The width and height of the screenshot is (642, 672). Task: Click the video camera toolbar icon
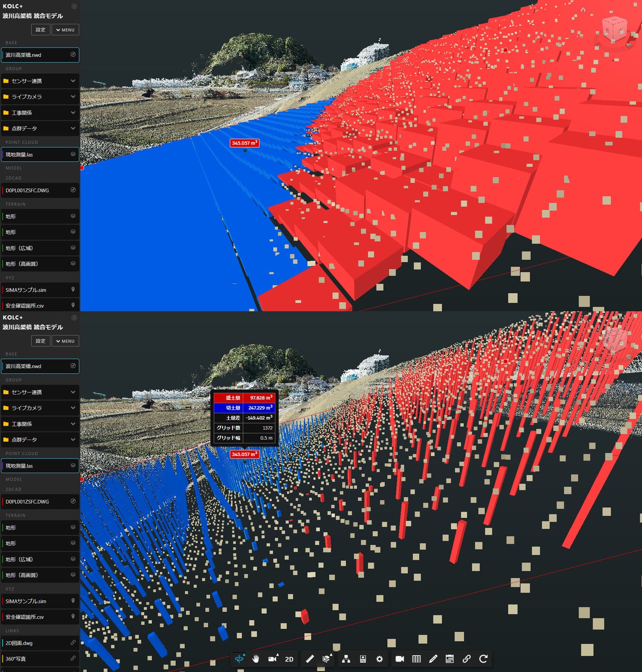pyautogui.click(x=399, y=659)
